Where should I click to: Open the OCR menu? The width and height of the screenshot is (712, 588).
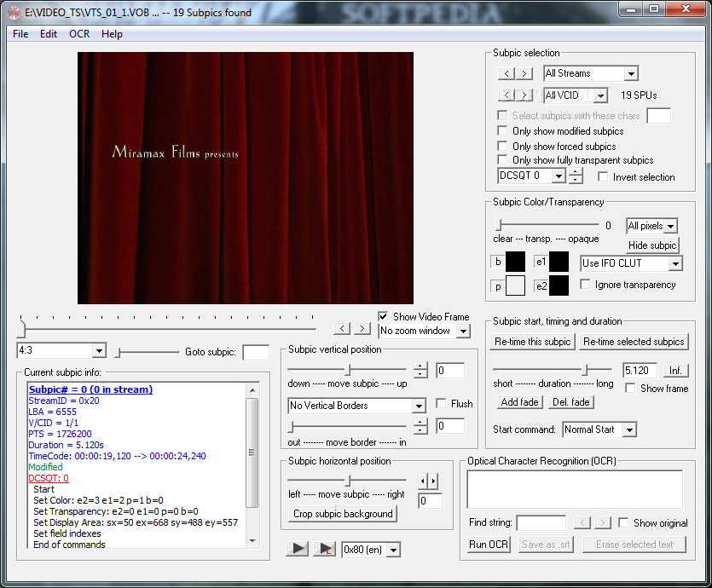[79, 34]
